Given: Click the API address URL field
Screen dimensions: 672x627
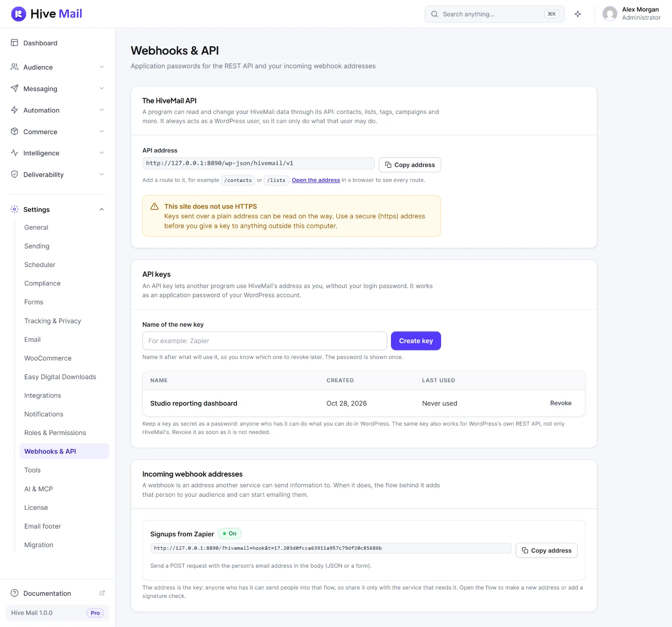Looking at the screenshot, I should point(258,163).
